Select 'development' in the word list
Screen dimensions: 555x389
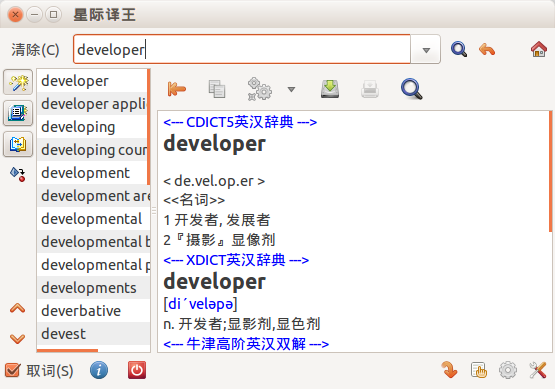point(92,173)
